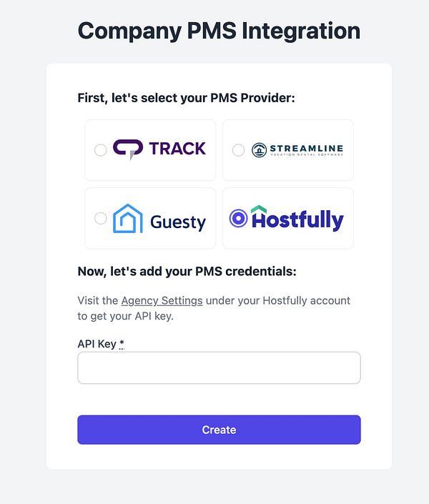Click the TRACK wordmark text
This screenshot has width=429, height=504.
(x=177, y=149)
